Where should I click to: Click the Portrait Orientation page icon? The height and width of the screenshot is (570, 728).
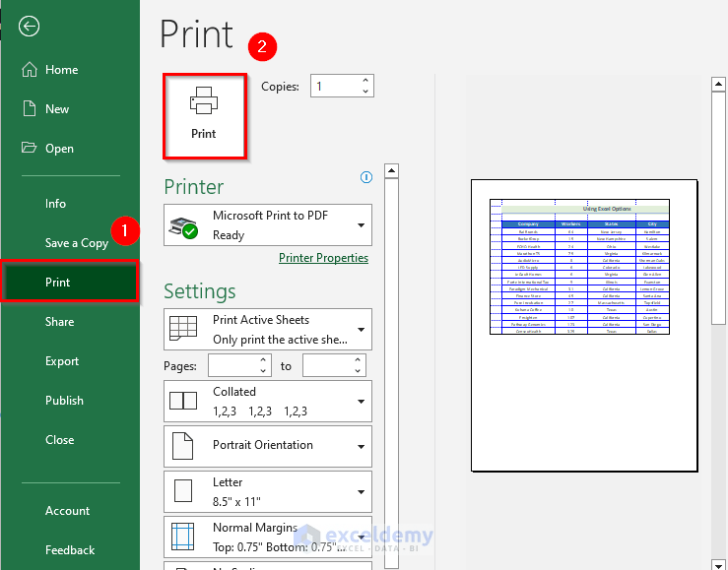[182, 446]
